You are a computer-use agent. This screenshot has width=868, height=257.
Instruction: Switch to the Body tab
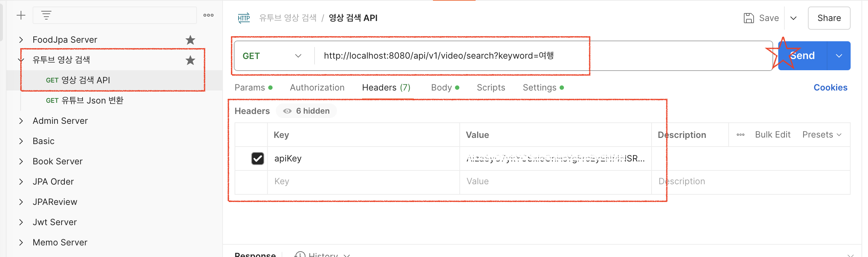point(445,88)
